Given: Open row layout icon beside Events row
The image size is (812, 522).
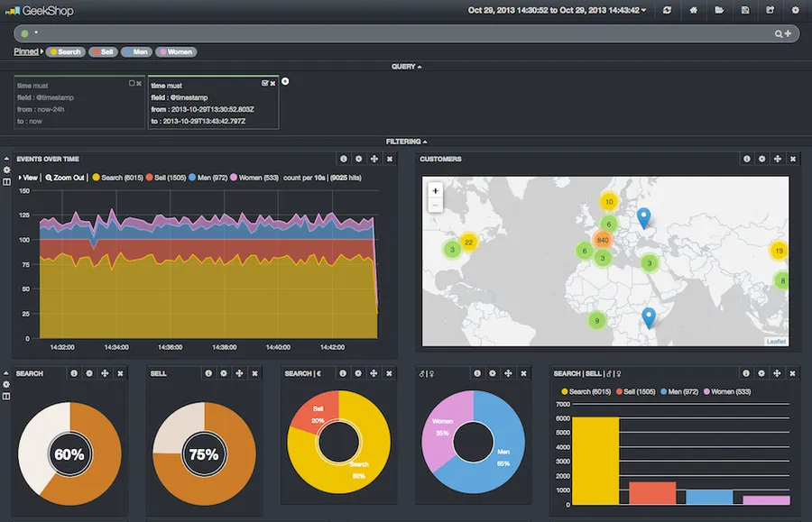Looking at the screenshot, I should click(6, 181).
